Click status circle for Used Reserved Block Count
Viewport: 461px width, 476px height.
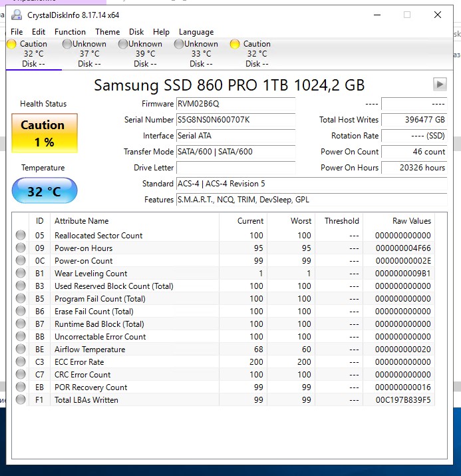pyautogui.click(x=21, y=286)
